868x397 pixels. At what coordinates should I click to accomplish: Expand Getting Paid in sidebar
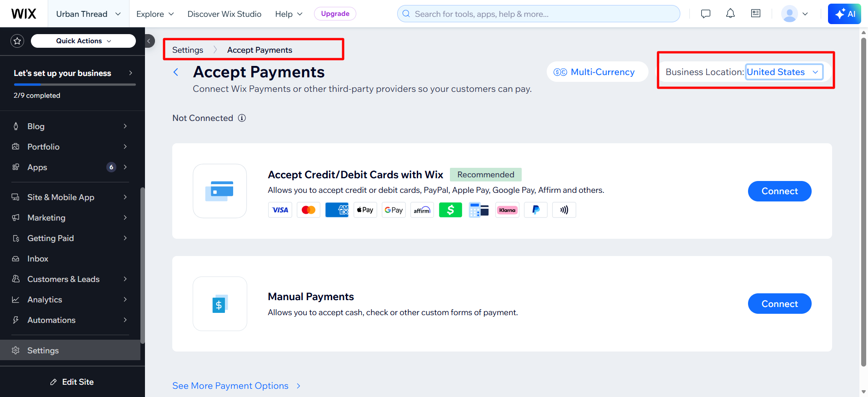70,238
